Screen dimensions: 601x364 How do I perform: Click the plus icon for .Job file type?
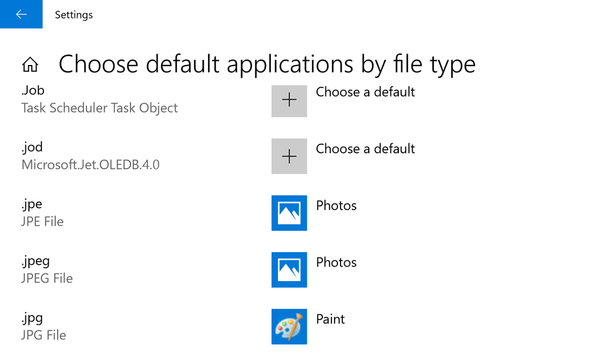tap(289, 100)
